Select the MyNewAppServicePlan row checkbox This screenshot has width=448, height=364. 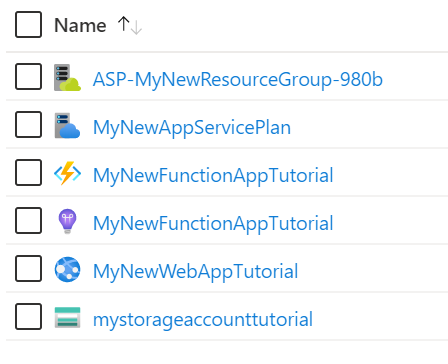tap(28, 125)
